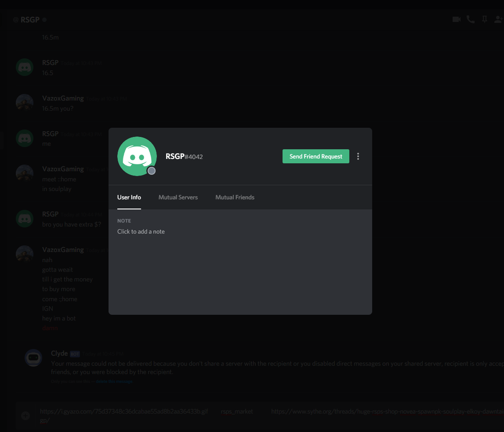Click the delete this message link
The image size is (504, 432).
(114, 382)
